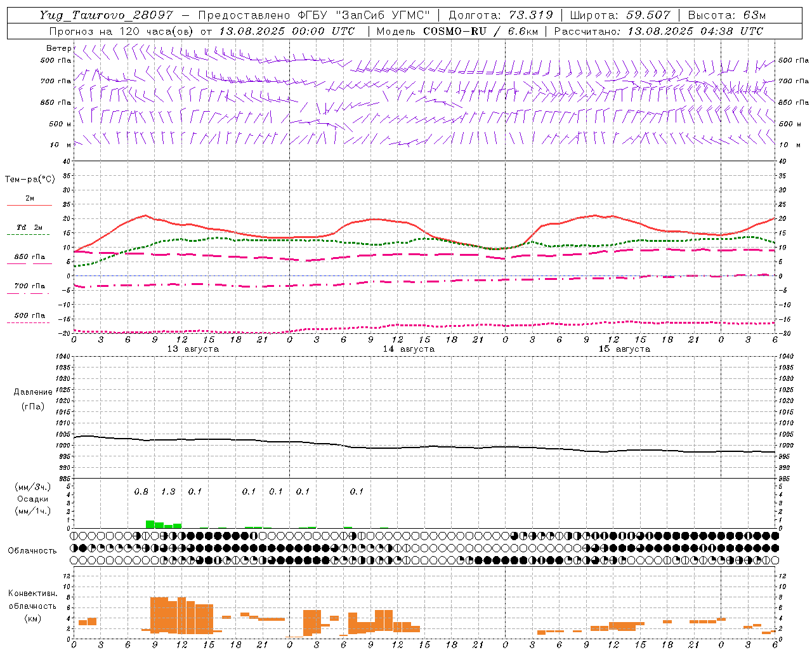Viewport: 812px width, 650px height.
Task: Click the latitude value Широта: 59.507
Action: [x=620, y=15]
